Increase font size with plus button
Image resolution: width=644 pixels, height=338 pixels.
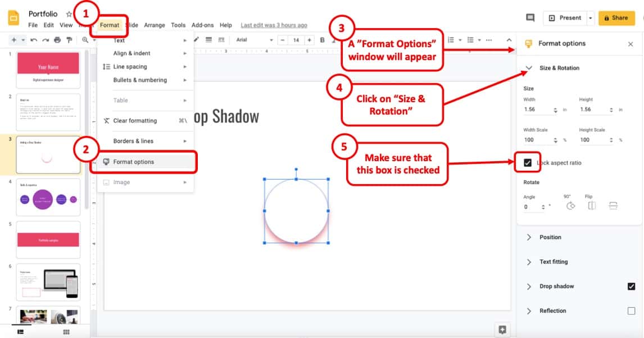(309, 40)
